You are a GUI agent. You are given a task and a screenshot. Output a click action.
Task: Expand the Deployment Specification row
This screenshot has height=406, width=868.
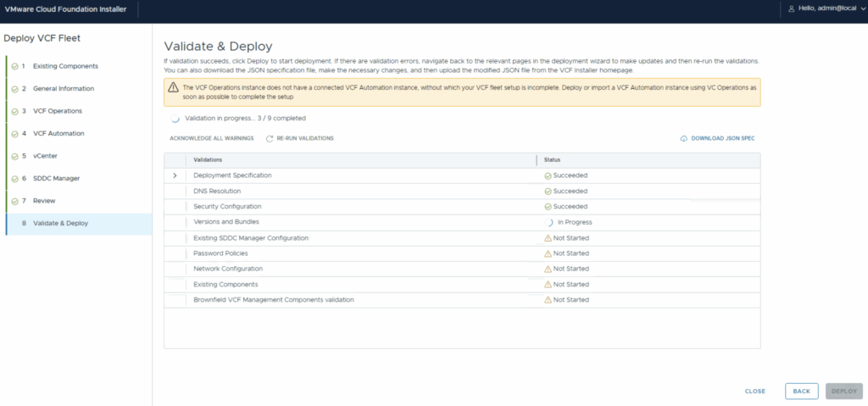click(x=175, y=175)
